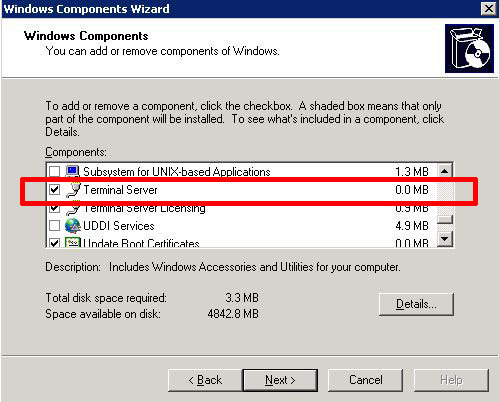The image size is (500, 402).
Task: Click the Terminal Server Licensing icon
Action: tap(73, 208)
